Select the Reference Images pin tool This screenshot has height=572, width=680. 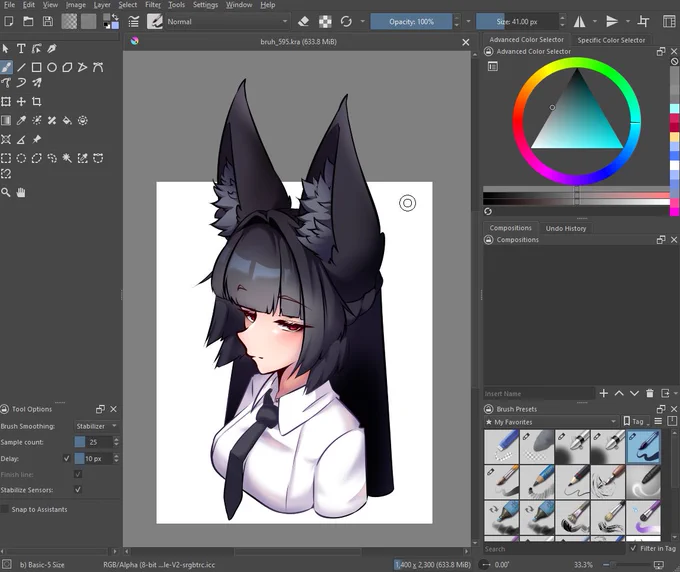pos(36,139)
